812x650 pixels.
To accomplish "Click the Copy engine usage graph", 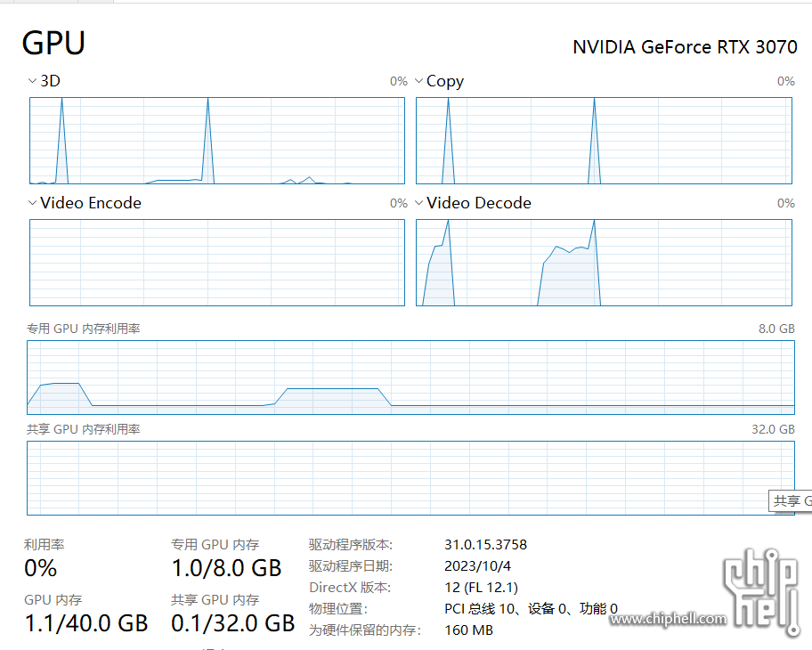I will click(604, 141).
